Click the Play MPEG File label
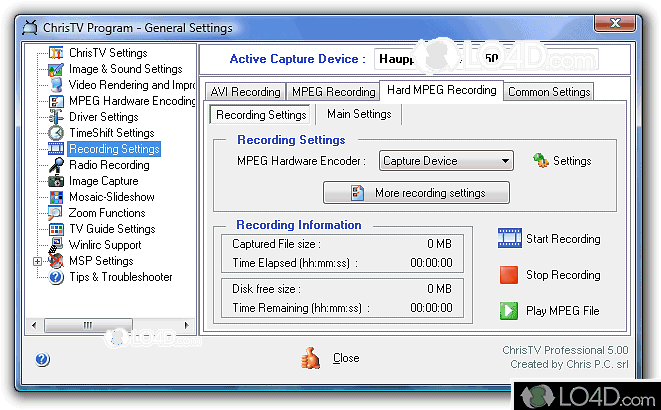Viewport: 661px width, 410px height. coord(562,311)
